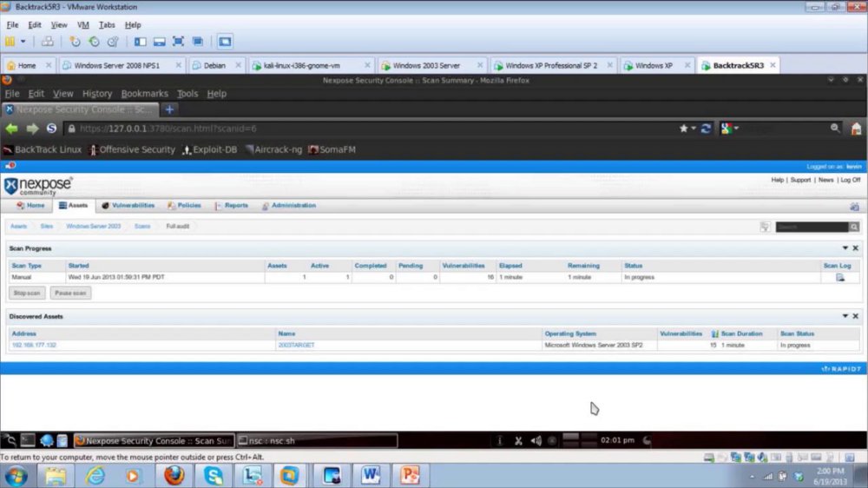
Task: Click the Firefox URL address bar
Action: [371, 129]
